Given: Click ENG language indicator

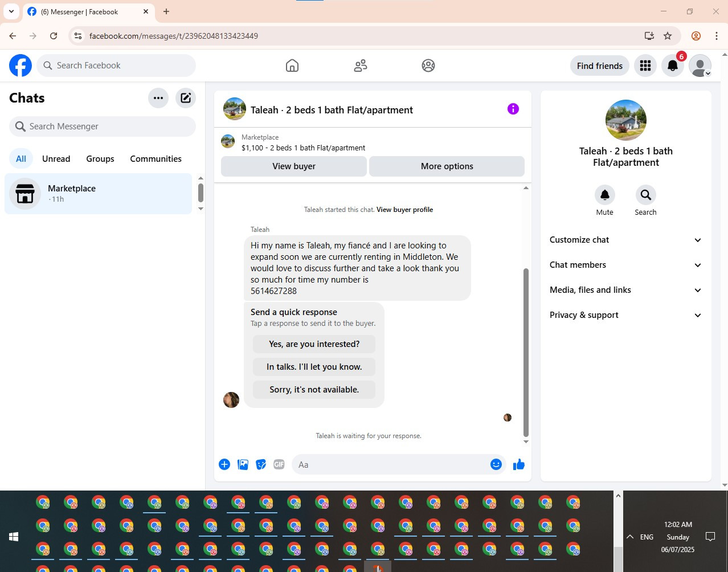Looking at the screenshot, I should tap(647, 537).
